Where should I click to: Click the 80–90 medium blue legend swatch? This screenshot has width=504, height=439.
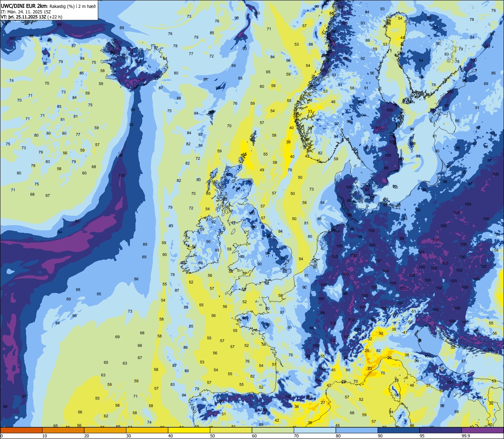[x=357, y=430]
